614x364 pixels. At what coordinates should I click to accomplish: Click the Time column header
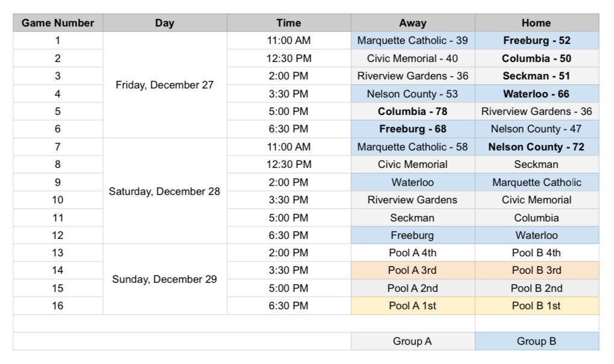point(288,23)
